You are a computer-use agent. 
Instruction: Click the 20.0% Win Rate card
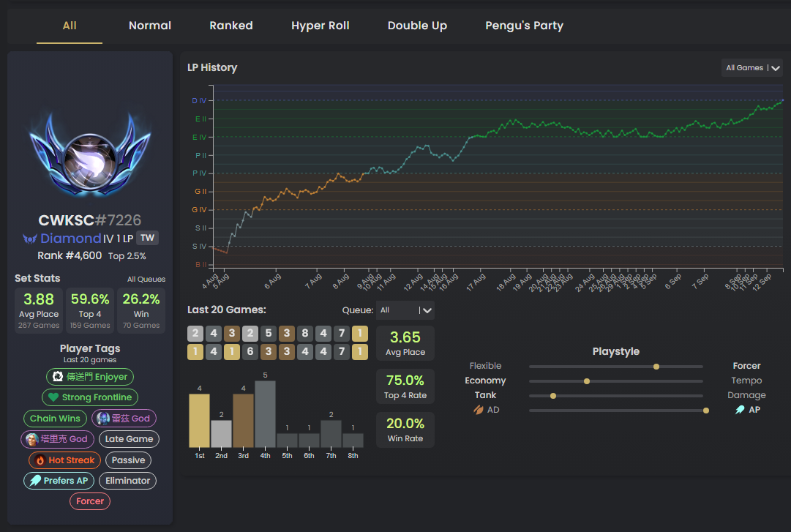405,430
